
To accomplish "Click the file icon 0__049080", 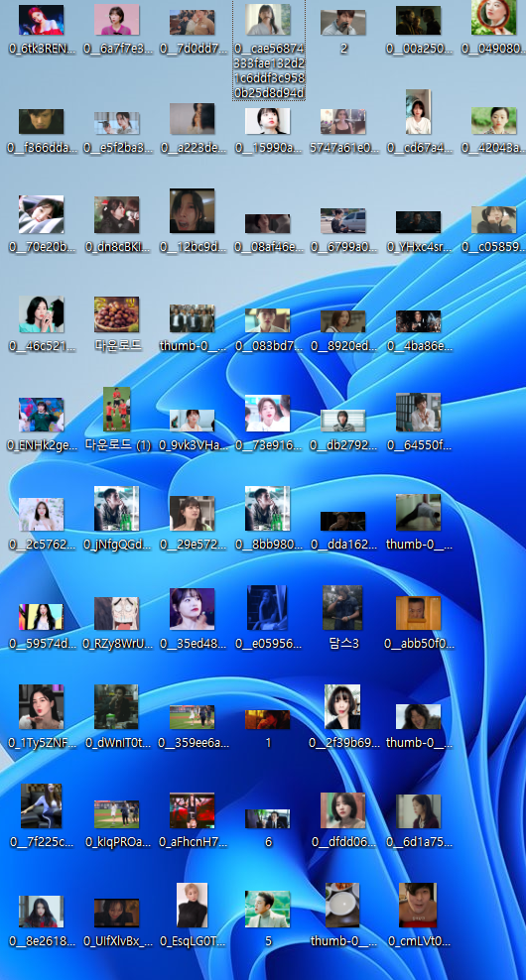I will [x=494, y=18].
